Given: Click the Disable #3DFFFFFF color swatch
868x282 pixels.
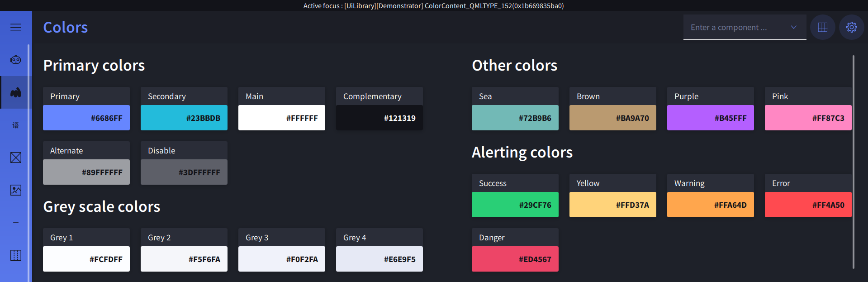Looking at the screenshot, I should 184,172.
